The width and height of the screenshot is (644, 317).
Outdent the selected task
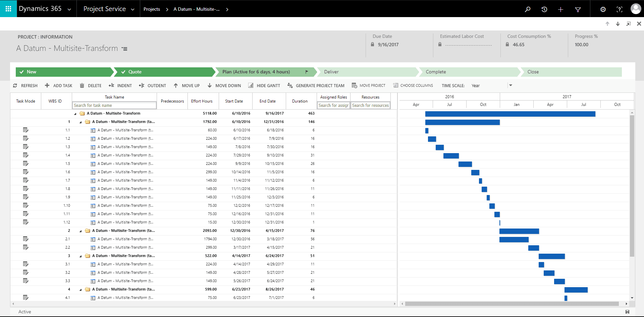coord(152,85)
